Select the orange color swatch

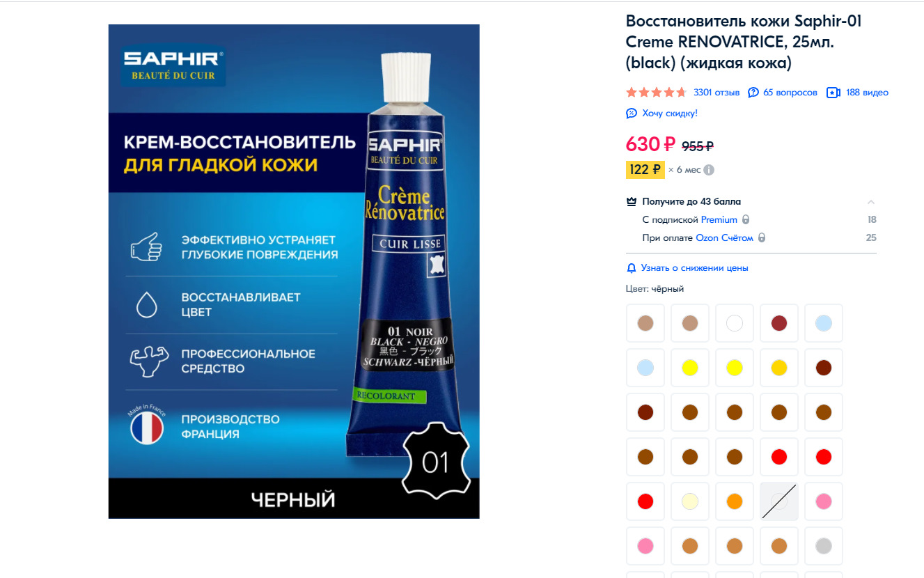(735, 501)
